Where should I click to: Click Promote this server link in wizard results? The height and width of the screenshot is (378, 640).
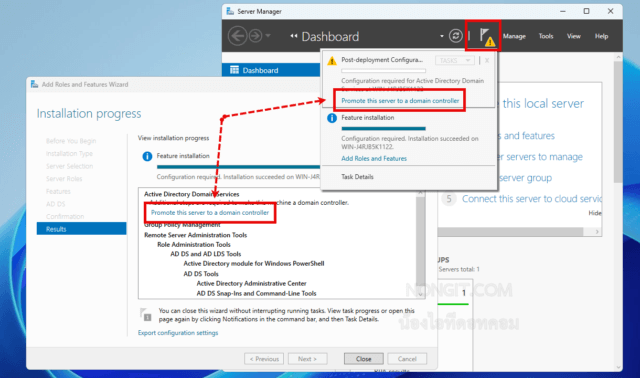click(x=210, y=213)
